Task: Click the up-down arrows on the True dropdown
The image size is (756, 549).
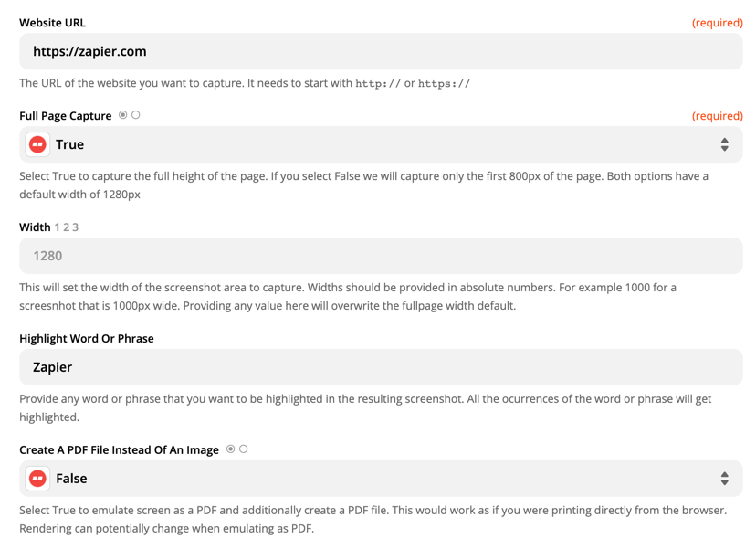Action: 725,144
